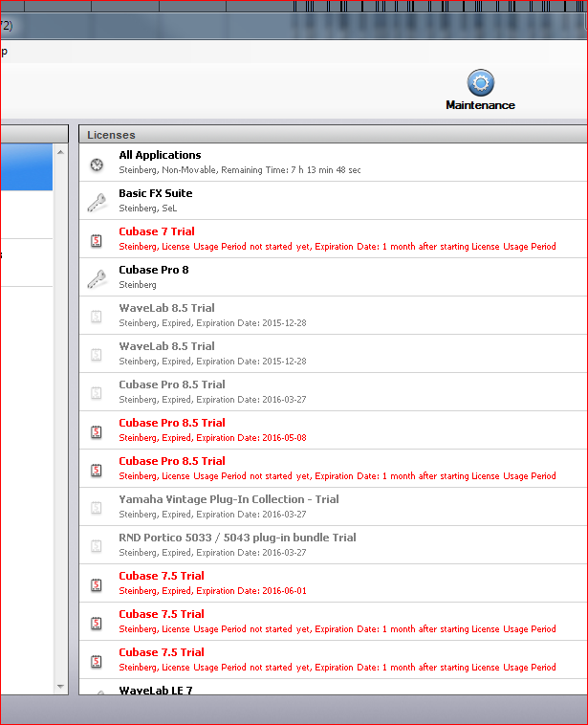Screen dimensions: 588x725
Task: Select the "All Applications" license title
Action: point(160,155)
